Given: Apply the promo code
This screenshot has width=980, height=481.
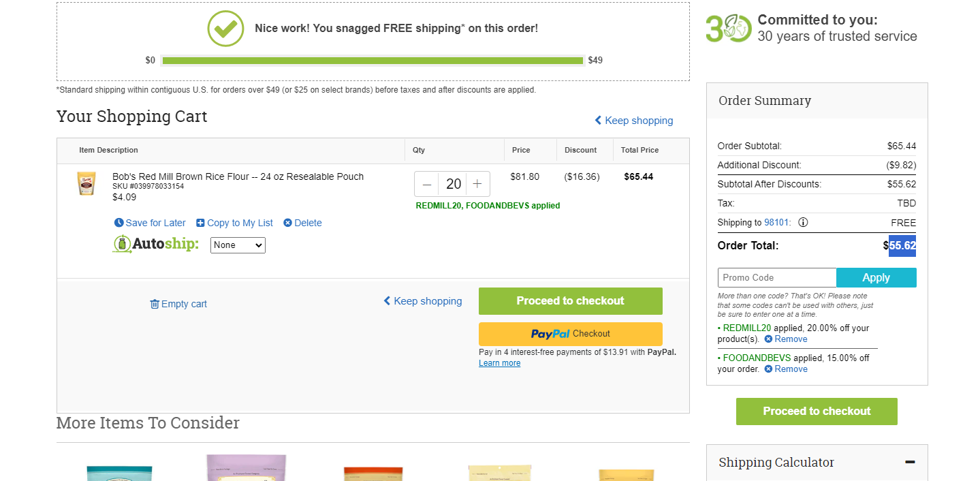Looking at the screenshot, I should point(876,277).
